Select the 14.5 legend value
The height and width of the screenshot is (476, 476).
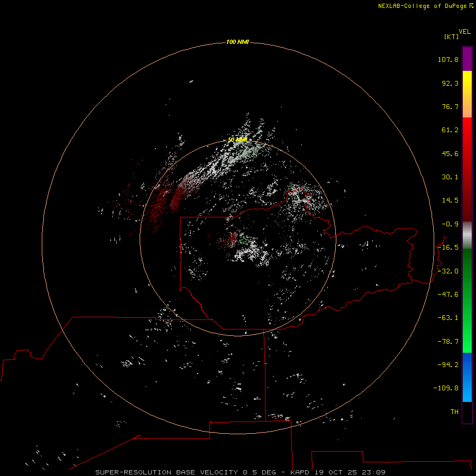(450, 200)
